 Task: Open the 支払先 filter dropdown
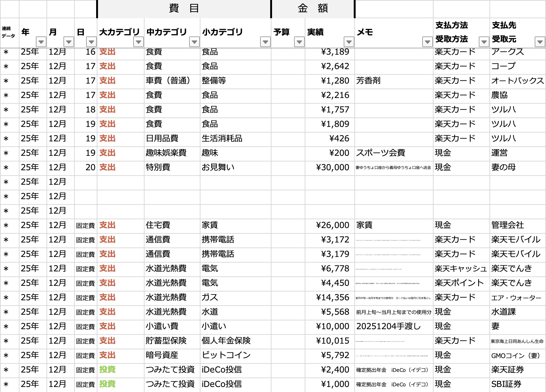[x=540, y=42]
